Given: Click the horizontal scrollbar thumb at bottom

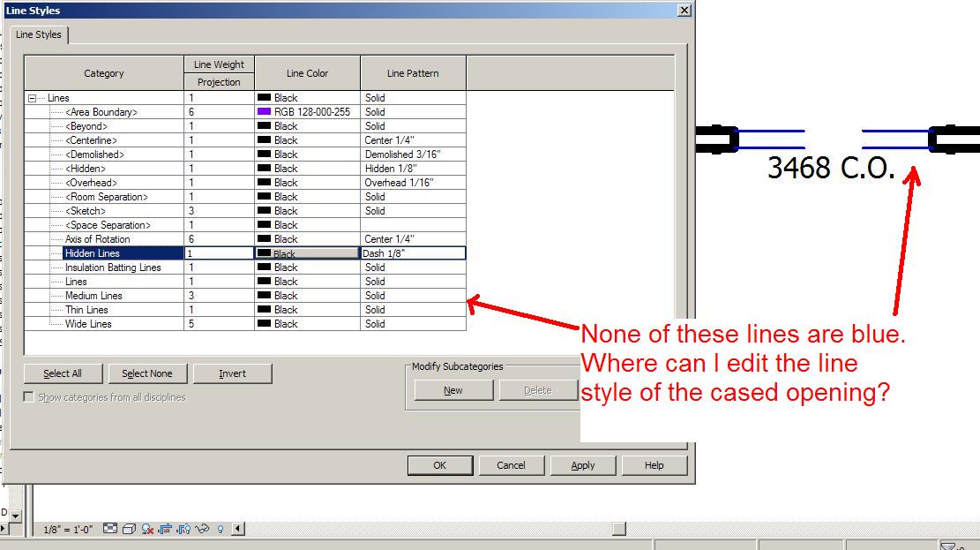Looking at the screenshot, I should [x=618, y=529].
